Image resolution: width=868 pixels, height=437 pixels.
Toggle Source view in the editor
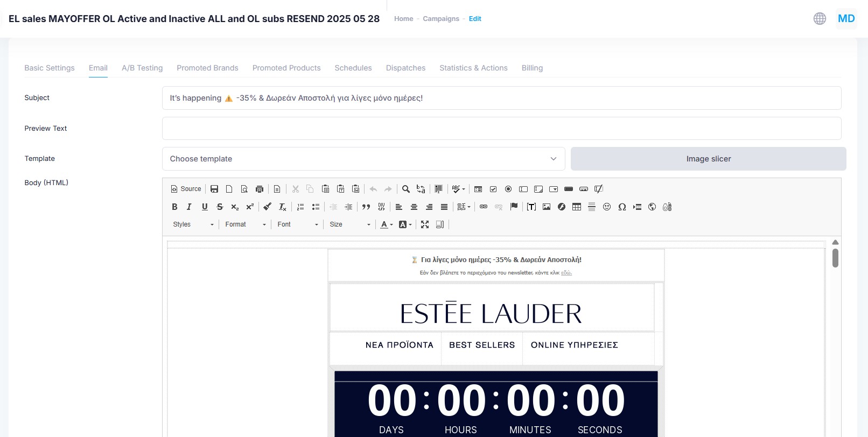186,189
